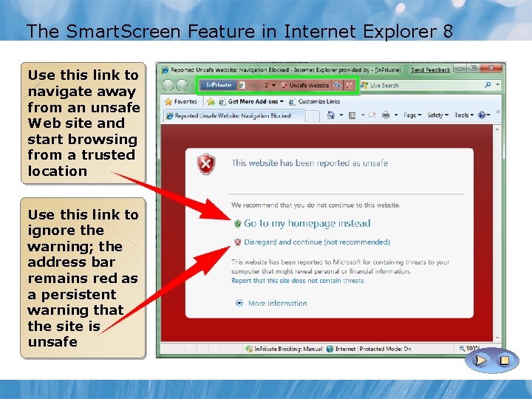
Task: Click Report that this site does not contain threats
Action: (x=298, y=281)
